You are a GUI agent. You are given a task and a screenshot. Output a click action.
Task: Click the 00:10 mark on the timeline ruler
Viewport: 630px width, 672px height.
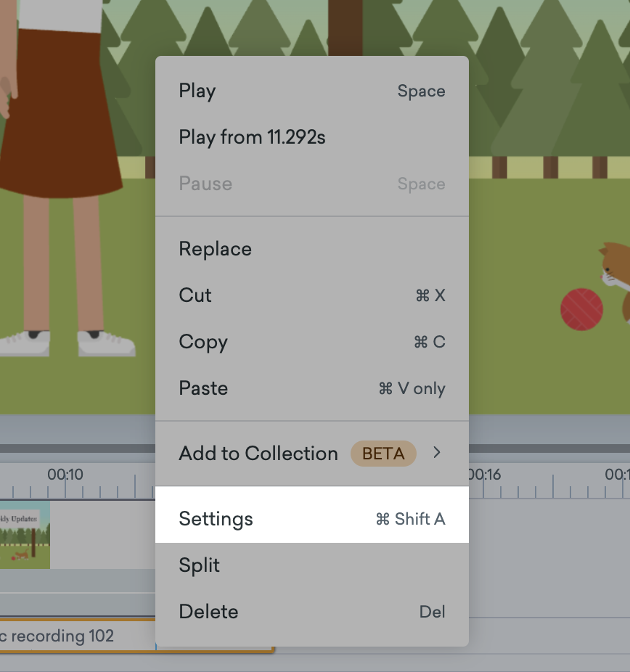(x=67, y=474)
